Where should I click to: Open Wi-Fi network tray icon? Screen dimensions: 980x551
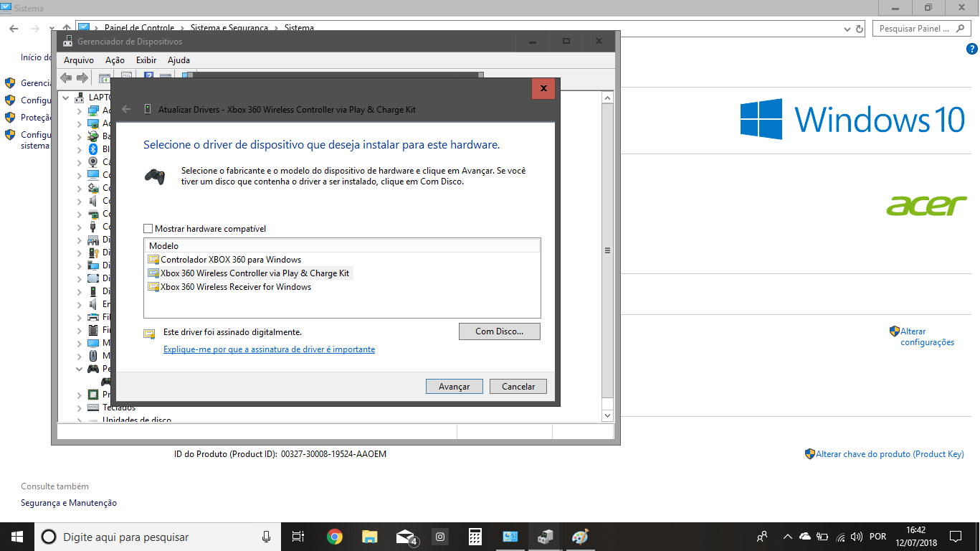839,537
